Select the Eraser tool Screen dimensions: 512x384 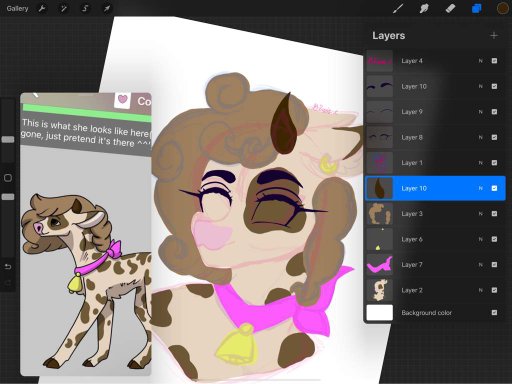[450, 8]
